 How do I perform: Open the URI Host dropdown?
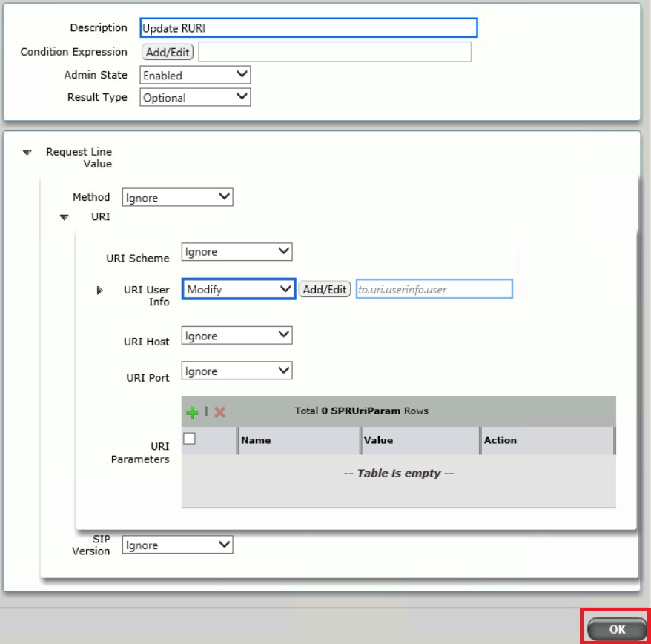click(236, 335)
